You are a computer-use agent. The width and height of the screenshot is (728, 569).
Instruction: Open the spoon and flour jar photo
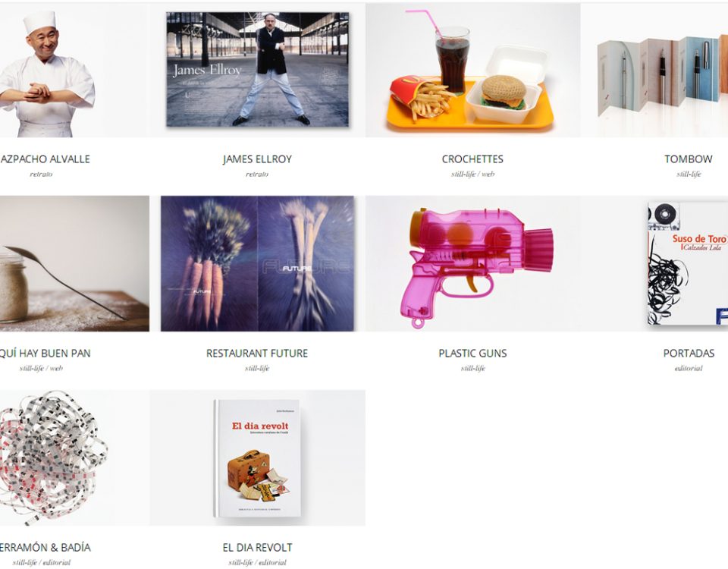74,263
